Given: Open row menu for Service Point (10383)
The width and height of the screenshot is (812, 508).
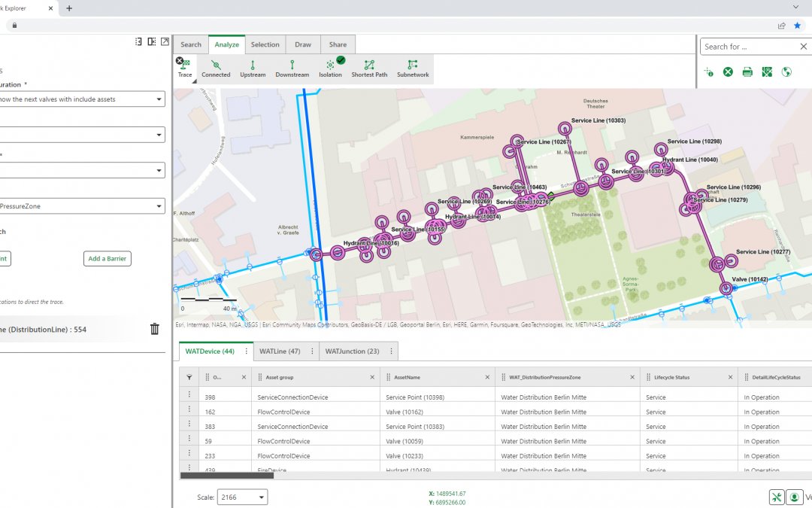Looking at the screenshot, I should click(x=189, y=424).
